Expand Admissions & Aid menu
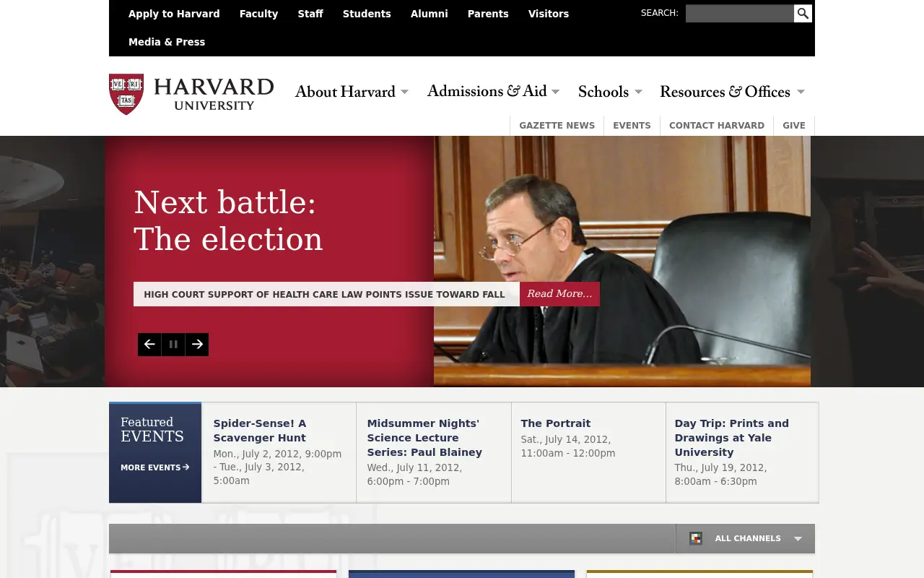This screenshot has height=578, width=924. (493, 91)
